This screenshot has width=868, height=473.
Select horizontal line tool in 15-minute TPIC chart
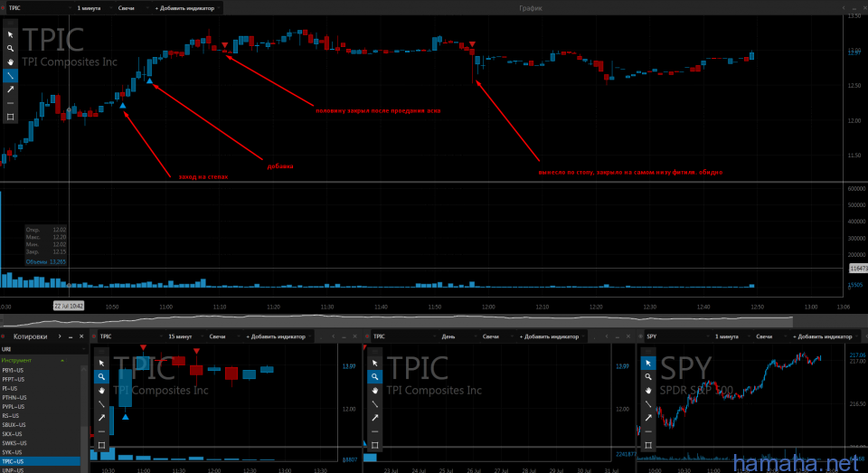[101, 431]
